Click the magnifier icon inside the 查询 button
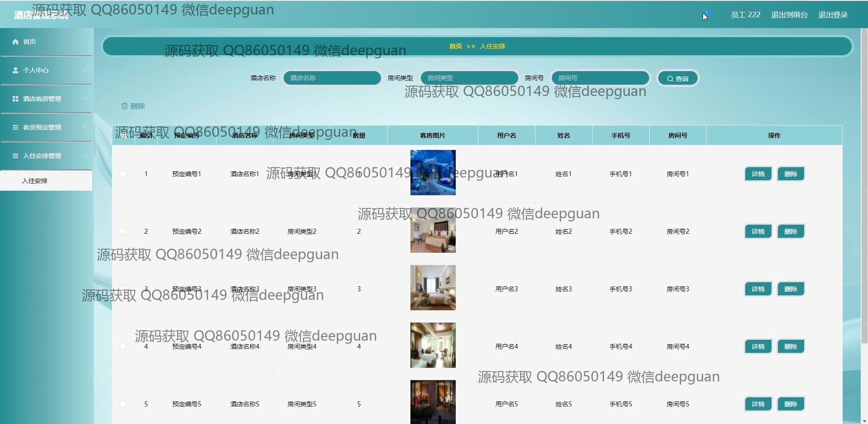 tap(670, 78)
